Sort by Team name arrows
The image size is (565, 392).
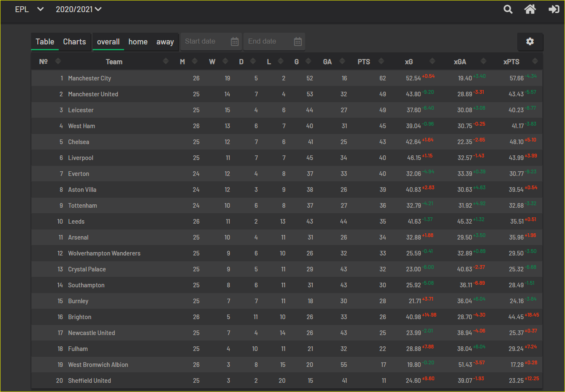pyautogui.click(x=166, y=61)
